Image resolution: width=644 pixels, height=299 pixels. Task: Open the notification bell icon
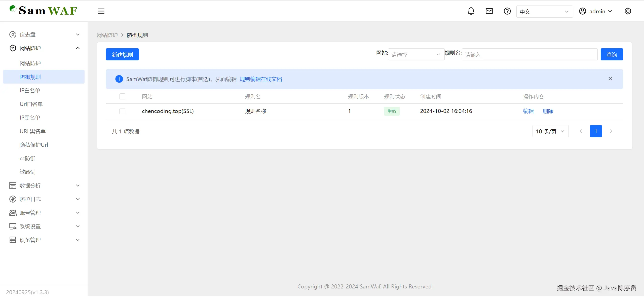click(471, 11)
